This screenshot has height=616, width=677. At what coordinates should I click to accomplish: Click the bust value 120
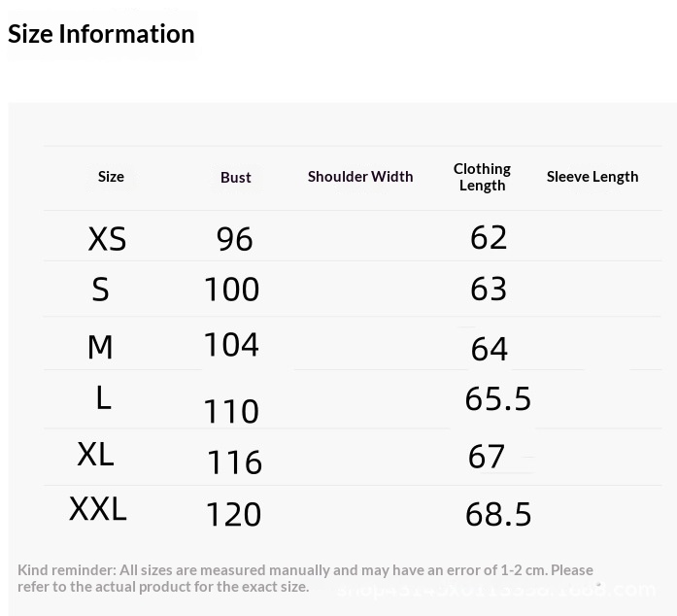[233, 514]
